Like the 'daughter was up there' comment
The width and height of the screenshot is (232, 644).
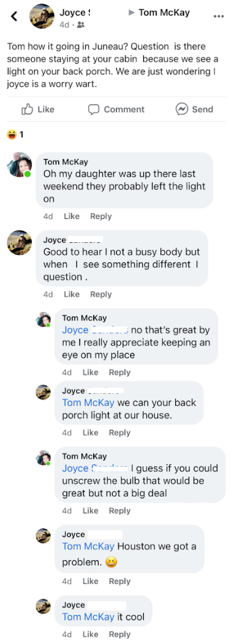72,216
